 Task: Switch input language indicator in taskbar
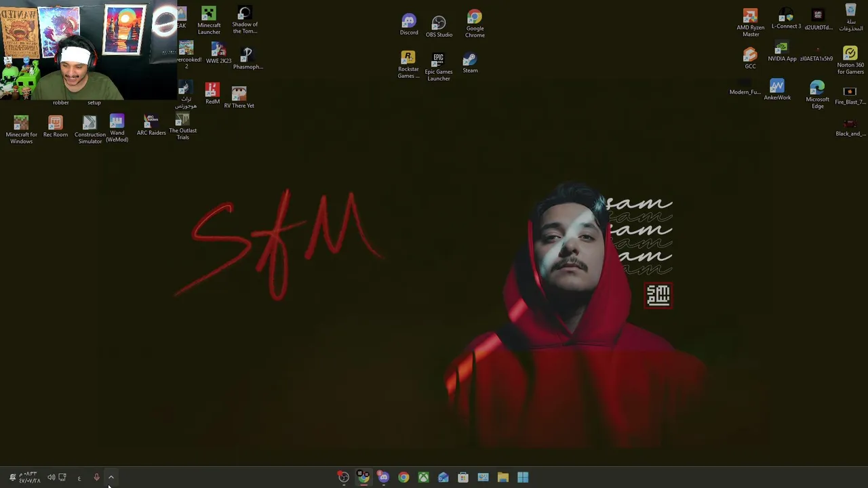coord(79,478)
